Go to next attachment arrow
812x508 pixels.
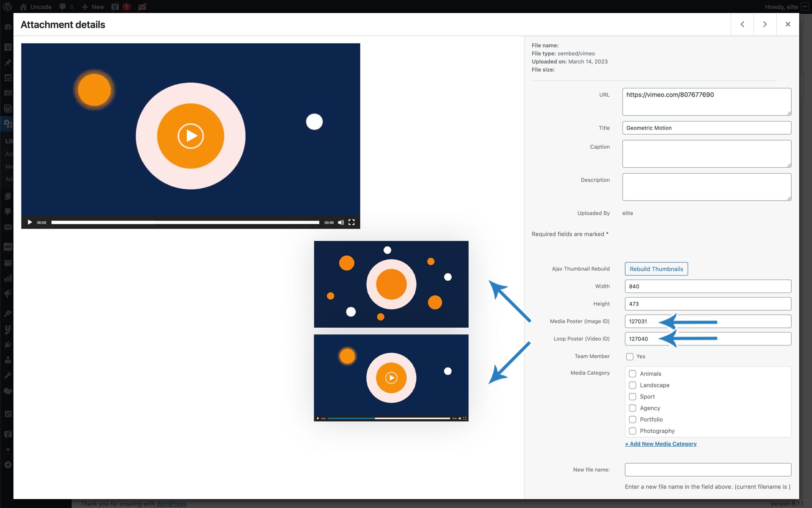click(x=765, y=24)
